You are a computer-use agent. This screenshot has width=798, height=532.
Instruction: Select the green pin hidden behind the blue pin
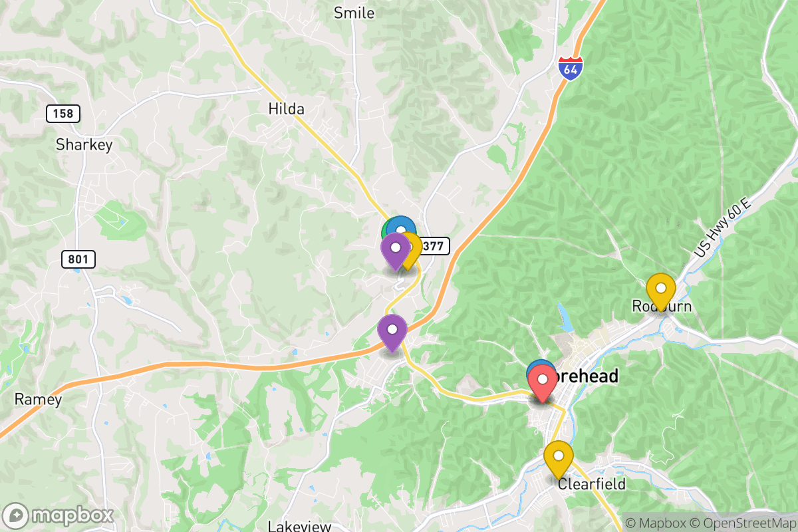tap(385, 231)
